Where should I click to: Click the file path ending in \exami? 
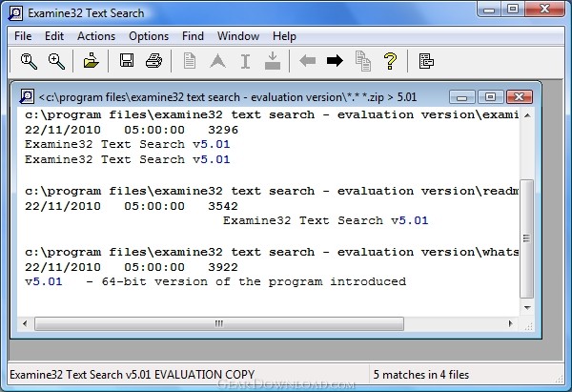(x=272, y=115)
